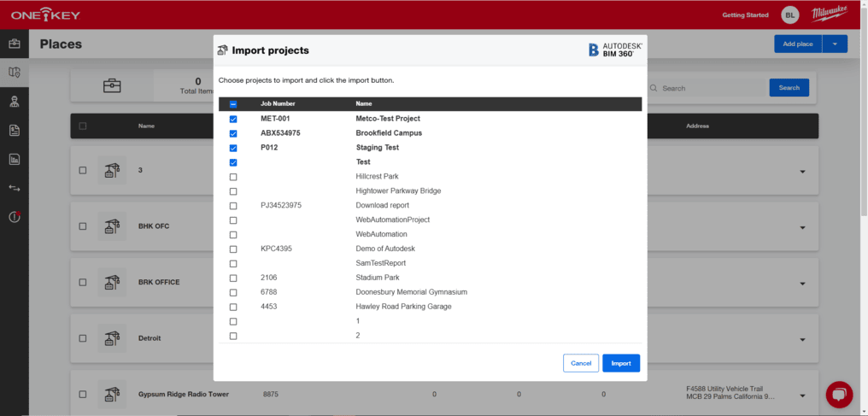
Task: Click the KPC4395 job number
Action: click(276, 249)
